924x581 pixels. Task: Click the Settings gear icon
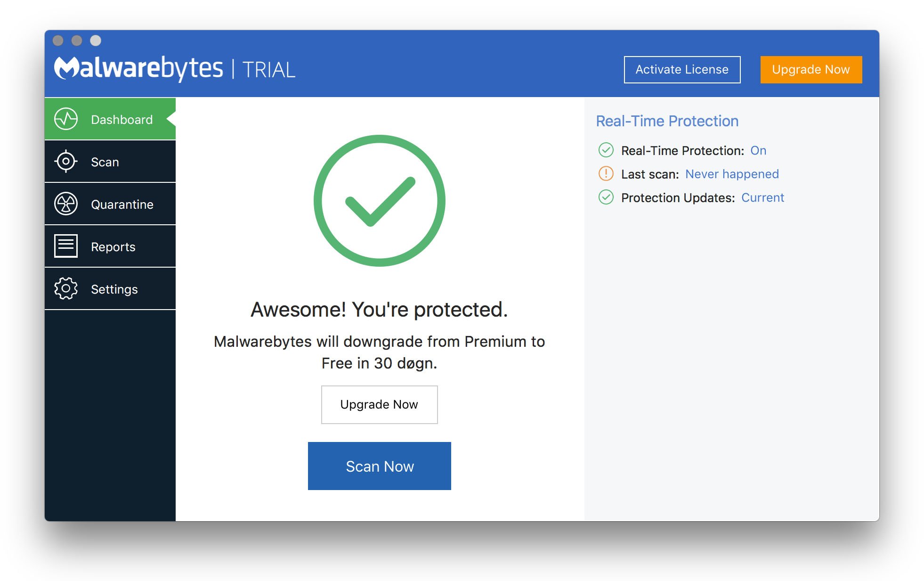click(66, 288)
